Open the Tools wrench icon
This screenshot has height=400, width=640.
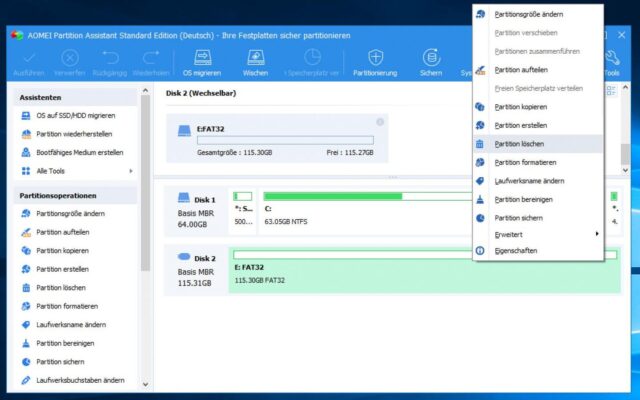pos(611,58)
